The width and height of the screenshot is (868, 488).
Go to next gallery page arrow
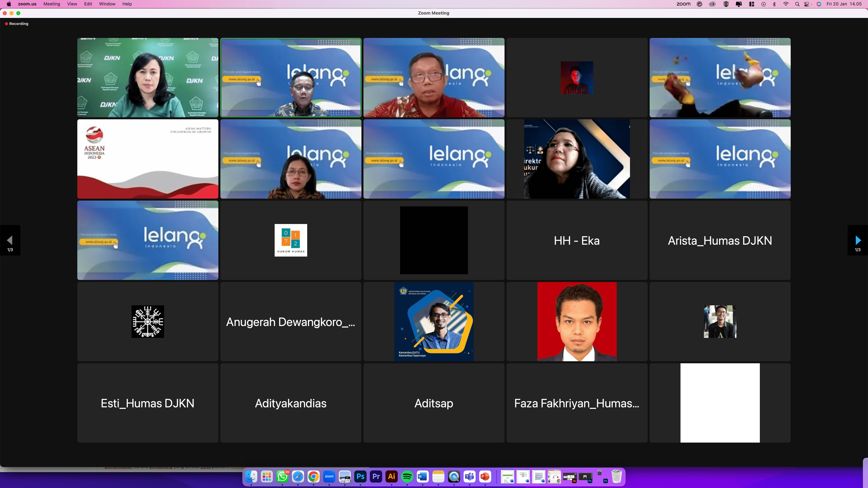(x=857, y=240)
